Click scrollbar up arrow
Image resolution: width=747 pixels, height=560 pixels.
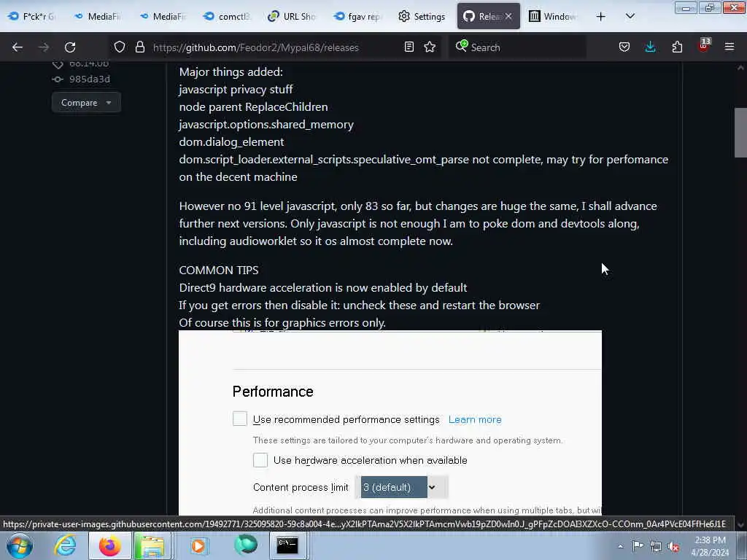coord(740,68)
